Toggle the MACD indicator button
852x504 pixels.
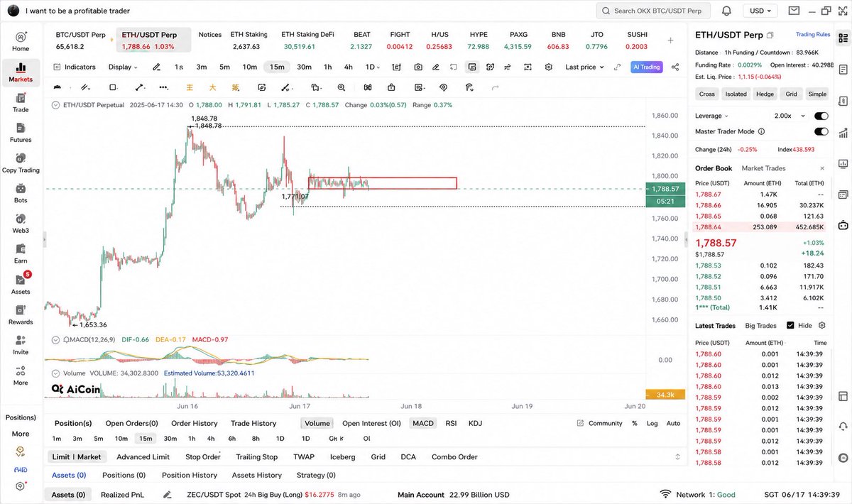click(423, 423)
